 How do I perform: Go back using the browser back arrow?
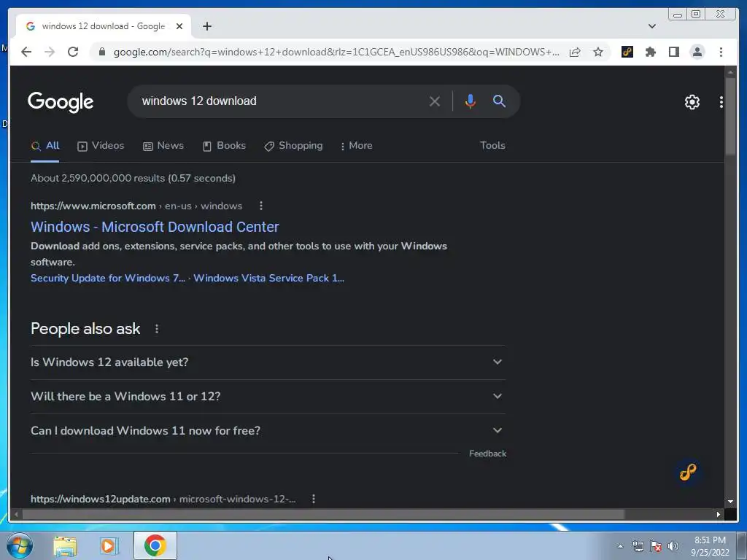(x=26, y=52)
